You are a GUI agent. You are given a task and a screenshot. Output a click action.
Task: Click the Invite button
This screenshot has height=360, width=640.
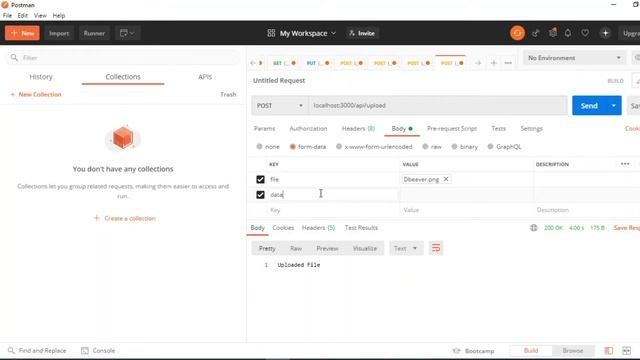pyautogui.click(x=362, y=33)
